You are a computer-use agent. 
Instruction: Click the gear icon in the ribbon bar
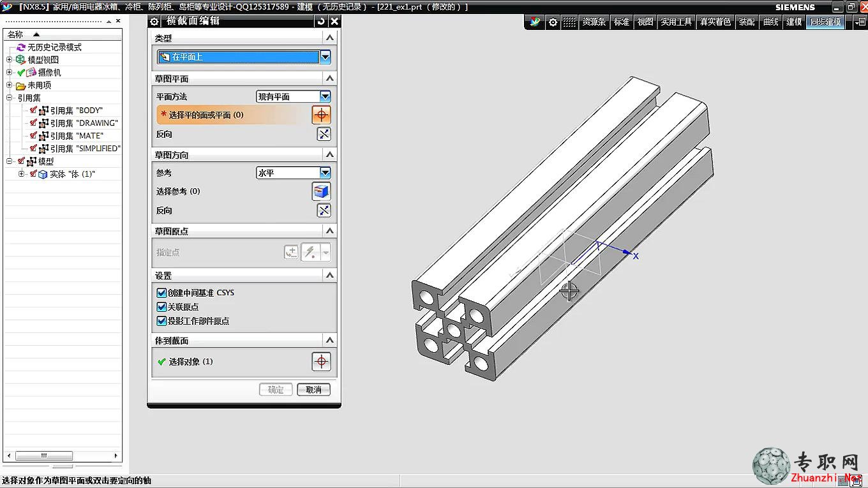click(553, 22)
